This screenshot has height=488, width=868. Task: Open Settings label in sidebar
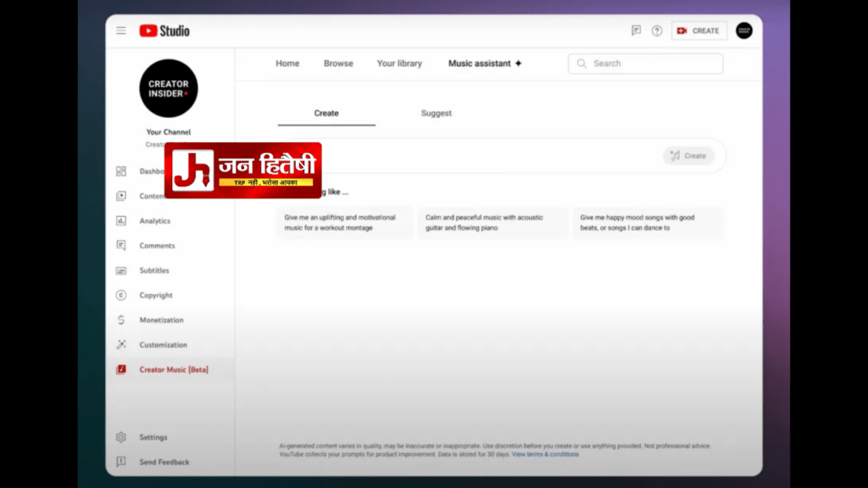coord(153,437)
